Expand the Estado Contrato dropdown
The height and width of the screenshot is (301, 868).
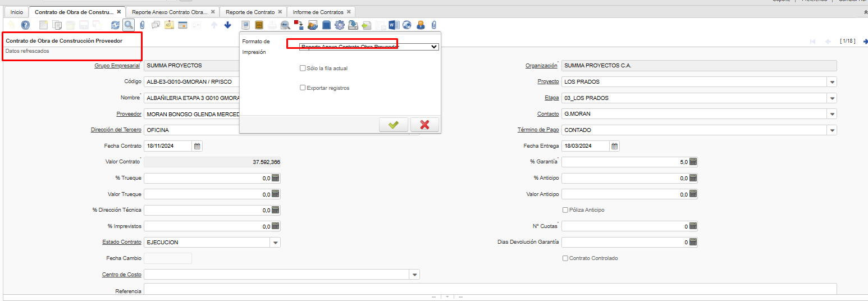tap(275, 243)
